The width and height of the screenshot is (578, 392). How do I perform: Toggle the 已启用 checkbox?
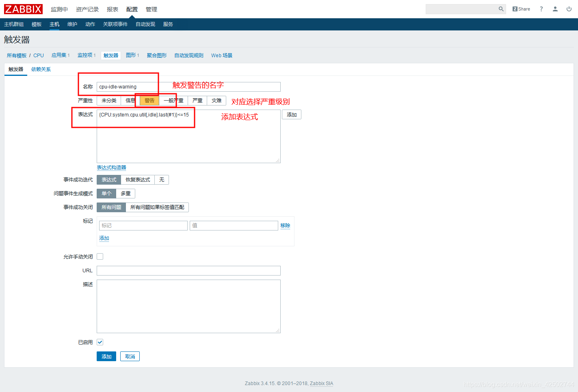[100, 342]
